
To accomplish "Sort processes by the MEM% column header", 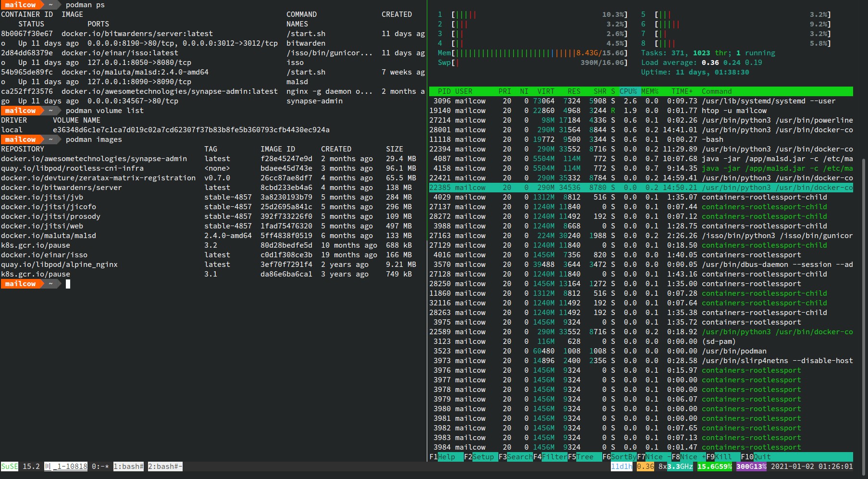I will point(649,91).
